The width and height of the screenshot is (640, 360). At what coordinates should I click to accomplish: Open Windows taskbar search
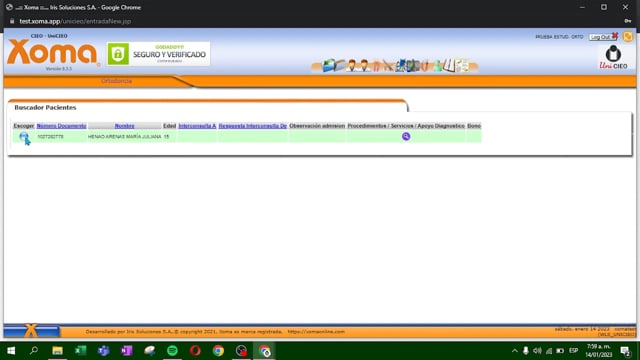tap(34, 351)
